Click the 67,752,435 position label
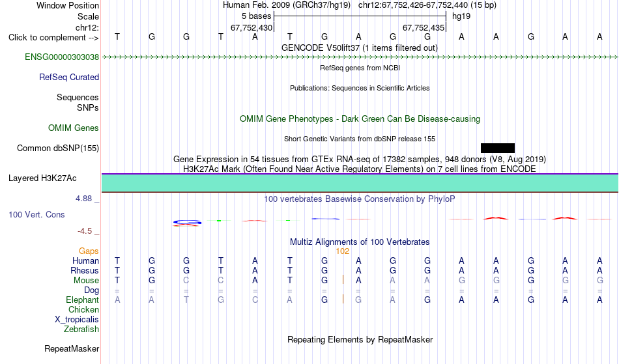619x364 pixels. pos(424,28)
